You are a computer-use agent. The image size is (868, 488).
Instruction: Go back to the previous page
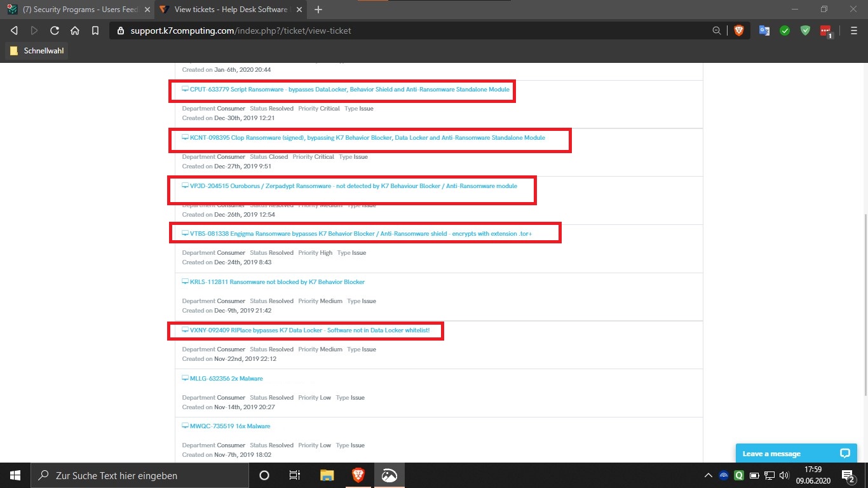coord(15,30)
